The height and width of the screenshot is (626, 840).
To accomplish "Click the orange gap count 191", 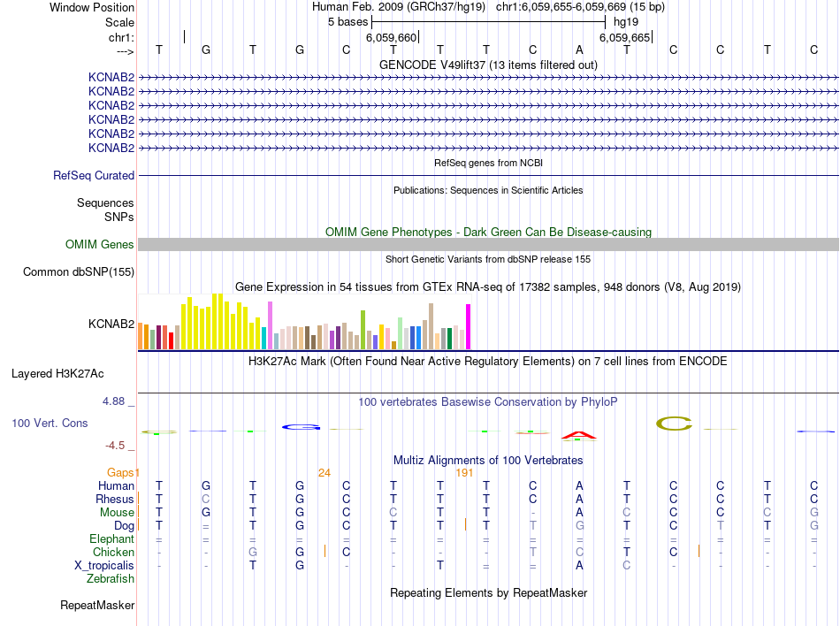I will [x=464, y=473].
